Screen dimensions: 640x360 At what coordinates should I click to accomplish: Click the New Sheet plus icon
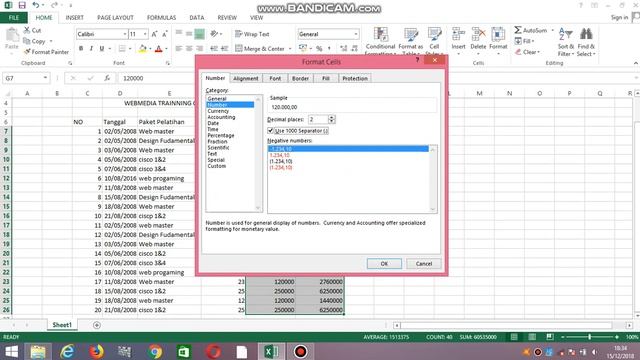[x=97, y=325]
